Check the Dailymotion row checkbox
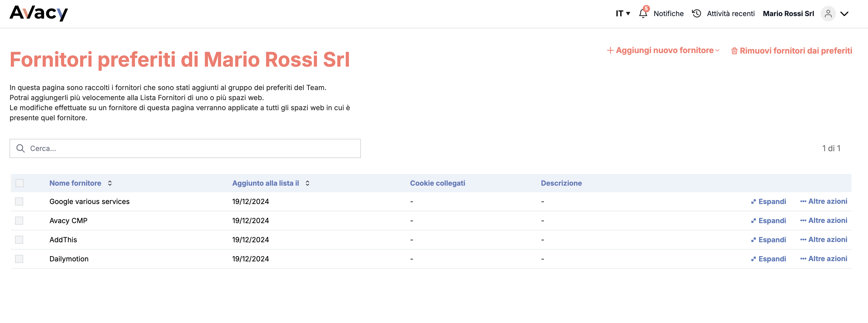 coord(19,259)
